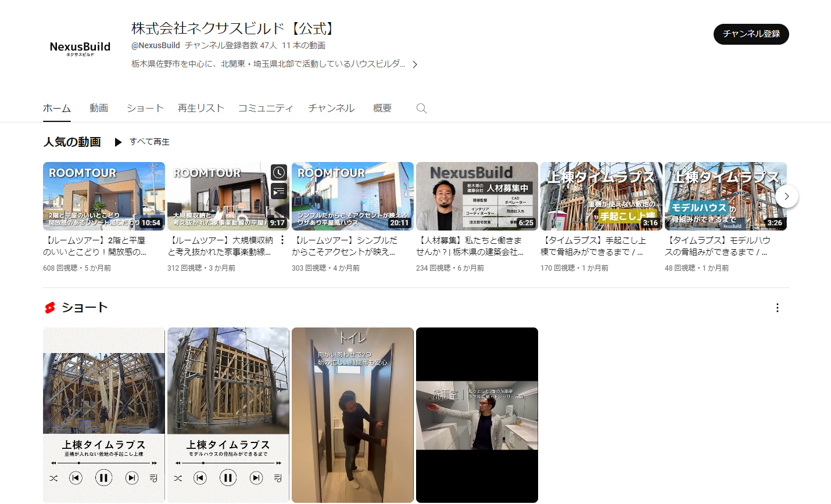Open the チャンネル tab

click(331, 109)
